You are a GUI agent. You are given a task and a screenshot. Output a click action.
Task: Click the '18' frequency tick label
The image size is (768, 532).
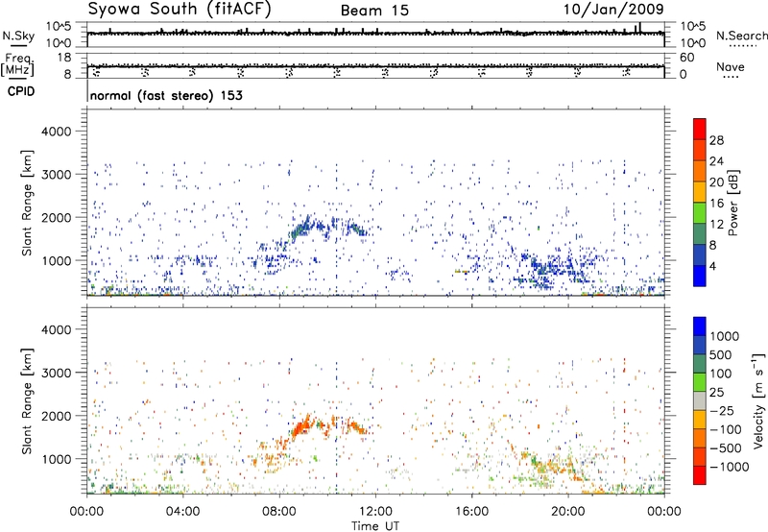tap(63, 58)
